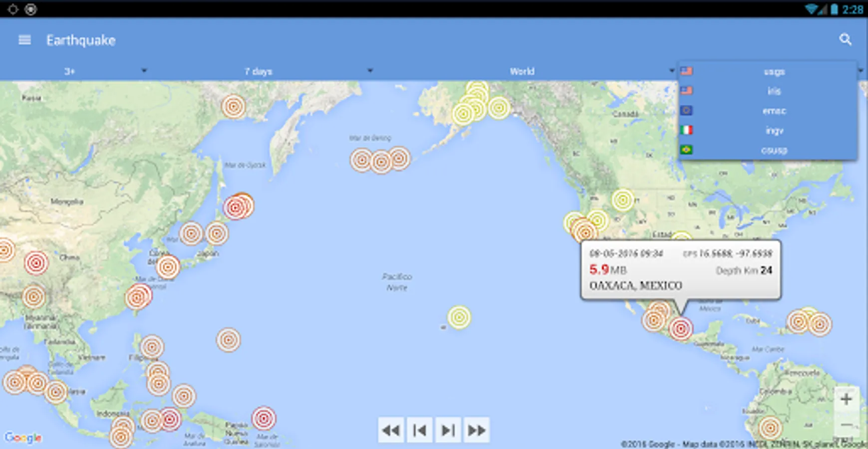Select the orange marker on Ecuador's coast
This screenshot has height=449, width=868.
click(770, 428)
